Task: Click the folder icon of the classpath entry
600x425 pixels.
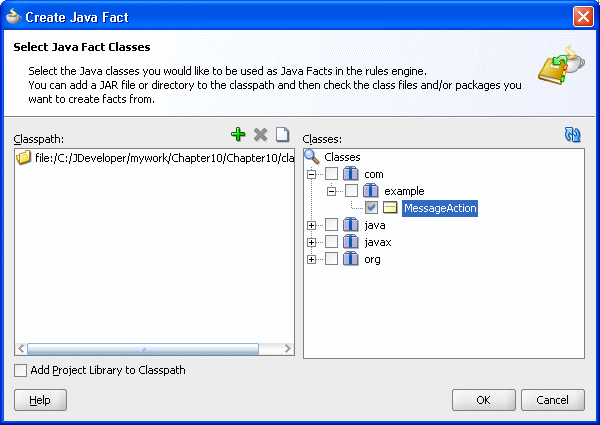Action: [23, 157]
